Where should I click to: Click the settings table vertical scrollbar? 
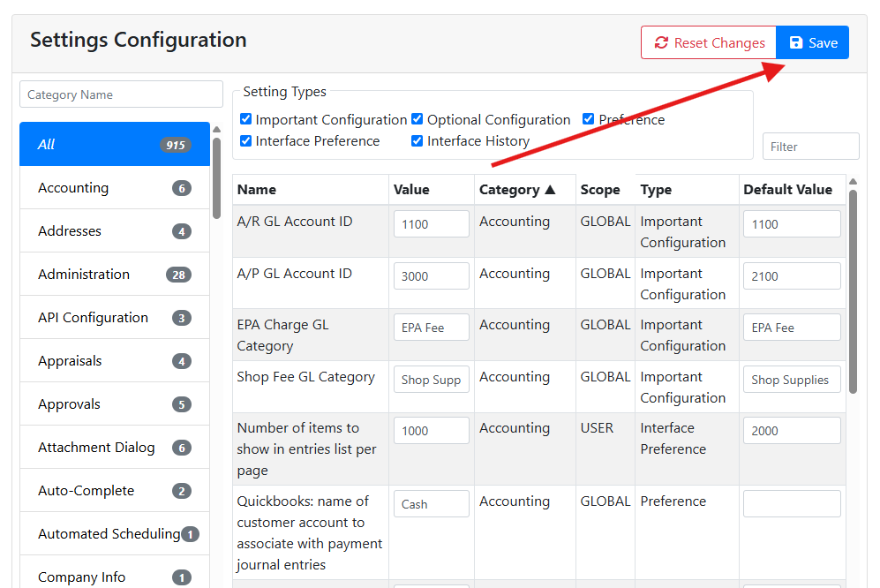click(853, 291)
